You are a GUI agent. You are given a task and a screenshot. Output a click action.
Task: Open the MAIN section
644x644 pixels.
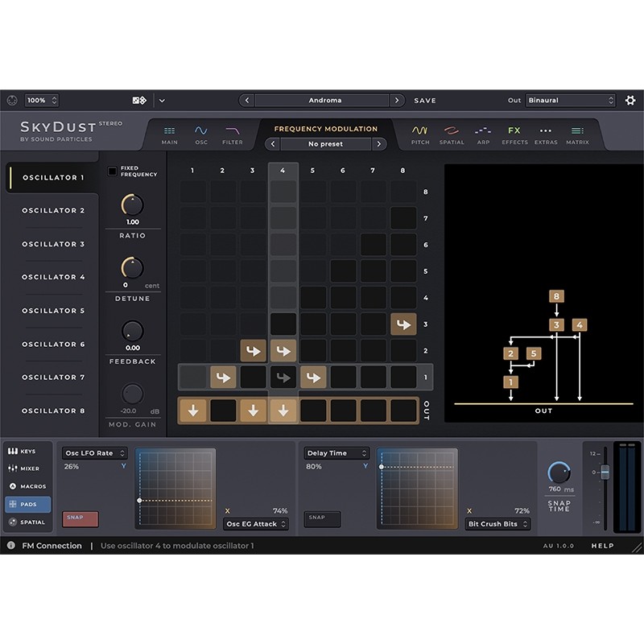169,135
